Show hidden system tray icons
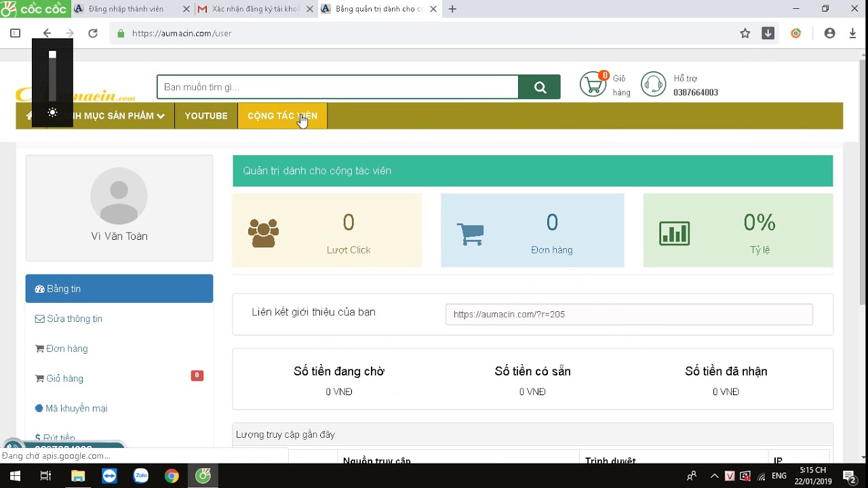The width and height of the screenshot is (868, 488). 714,476
